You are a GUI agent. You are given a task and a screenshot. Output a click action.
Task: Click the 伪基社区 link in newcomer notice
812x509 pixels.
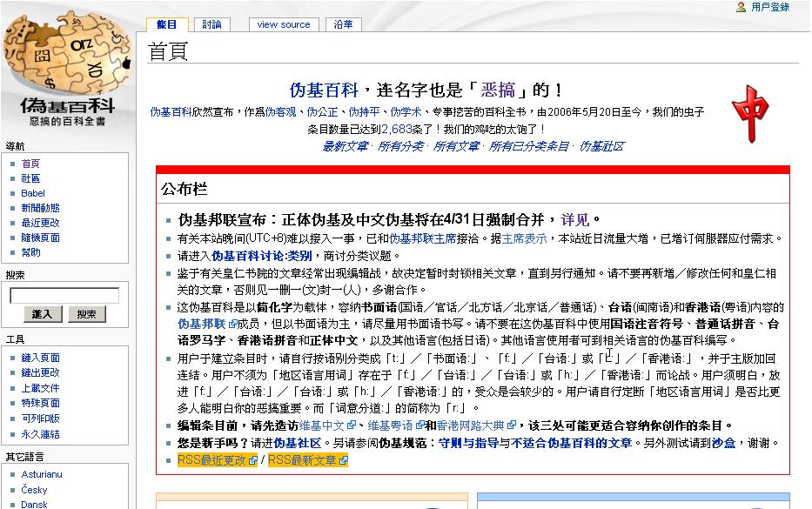(298, 443)
